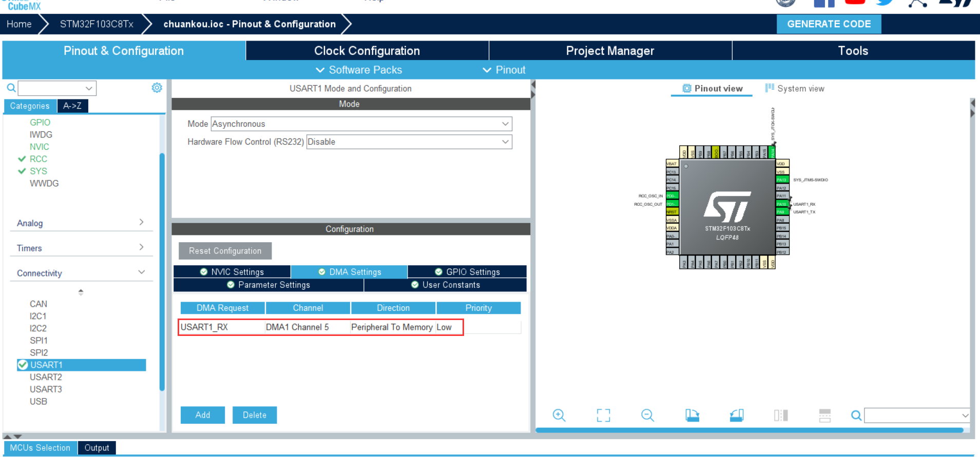Collapse the Connectivity category
The image size is (980, 457).
[x=81, y=273]
